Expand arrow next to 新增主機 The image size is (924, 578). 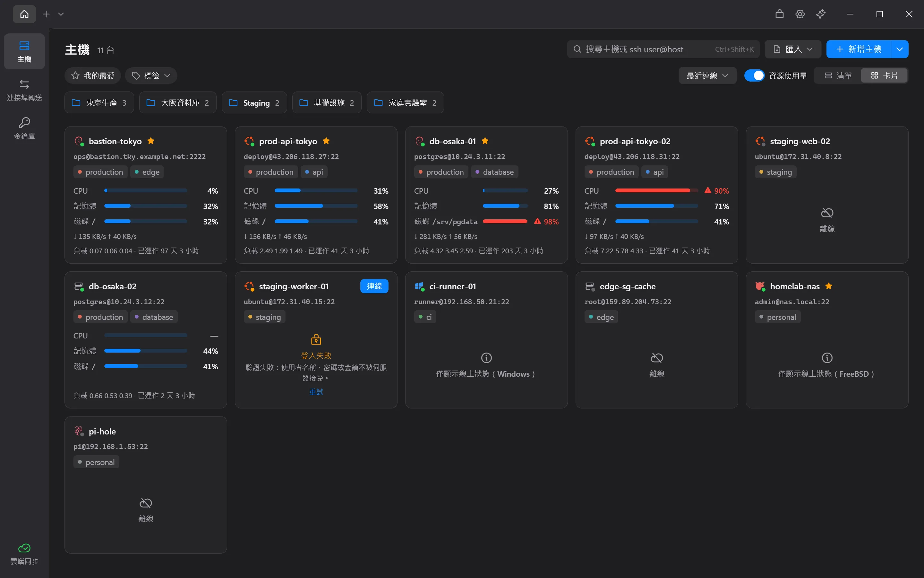point(900,49)
